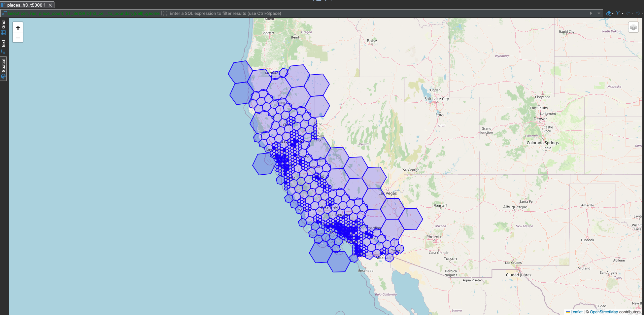The width and height of the screenshot is (644, 315).
Task: Clear the current filter with the eraser icon
Action: click(x=608, y=13)
